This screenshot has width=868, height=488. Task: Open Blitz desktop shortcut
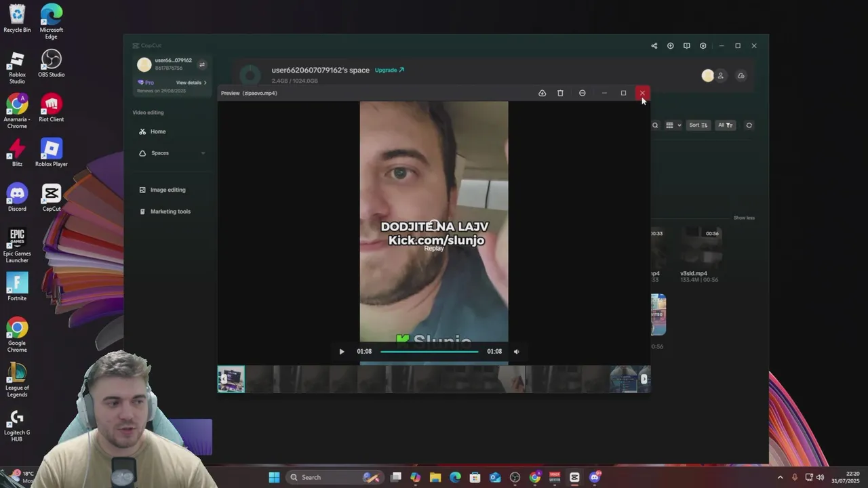[x=17, y=153]
